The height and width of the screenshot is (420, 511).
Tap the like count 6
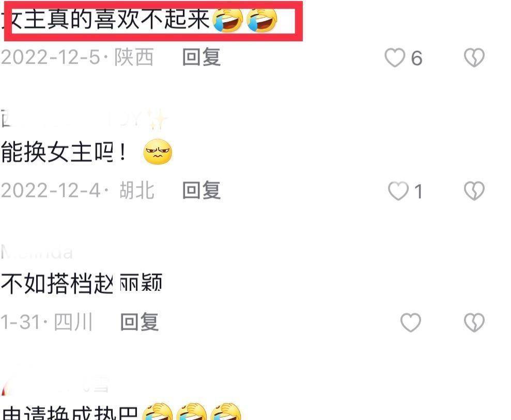416,59
